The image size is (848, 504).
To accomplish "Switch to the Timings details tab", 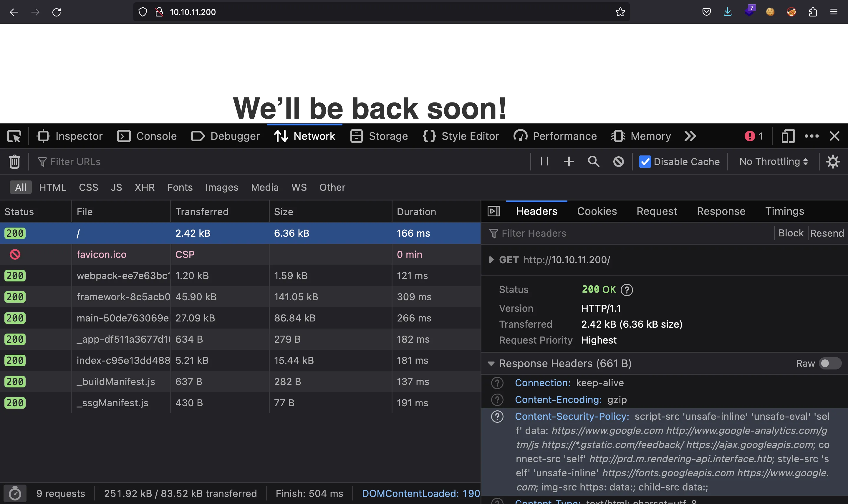I will (x=784, y=211).
